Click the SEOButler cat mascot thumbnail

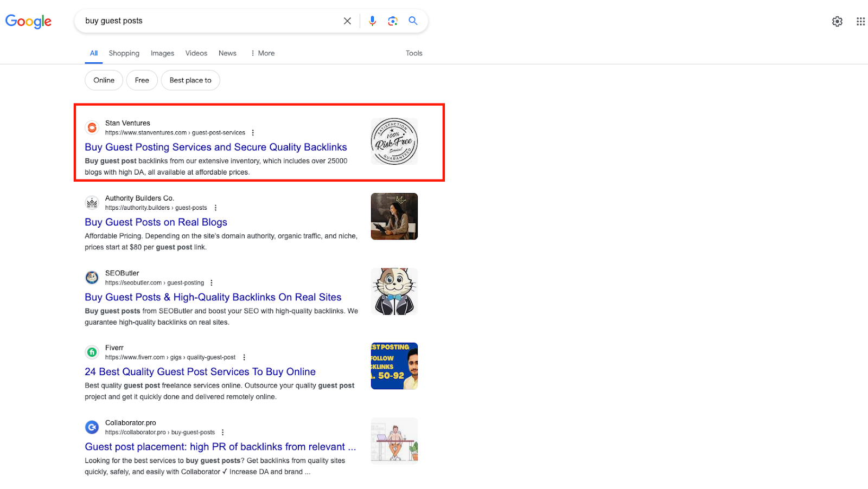[394, 291]
